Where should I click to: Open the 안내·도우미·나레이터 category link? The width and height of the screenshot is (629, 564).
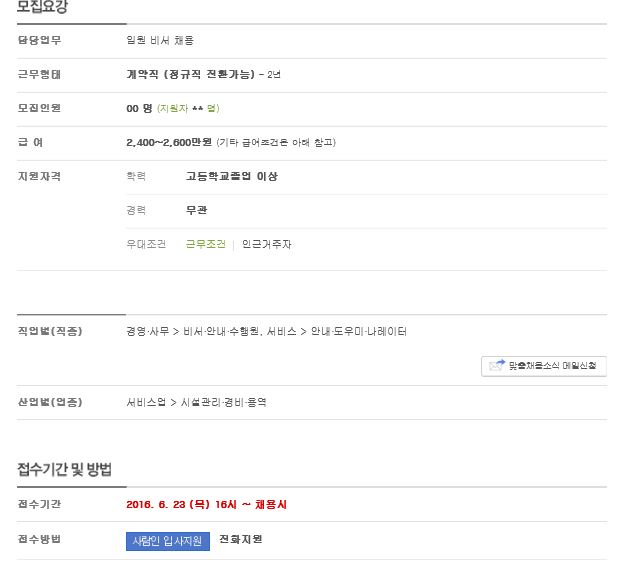[358, 331]
